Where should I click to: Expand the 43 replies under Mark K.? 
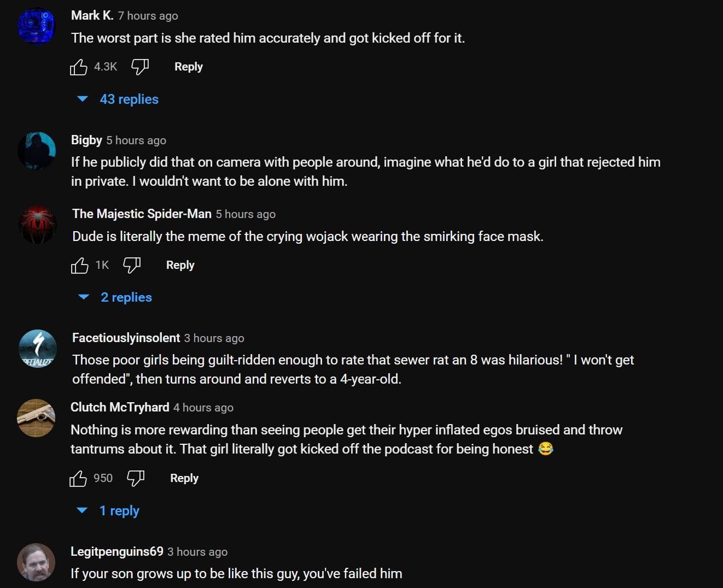(x=129, y=99)
